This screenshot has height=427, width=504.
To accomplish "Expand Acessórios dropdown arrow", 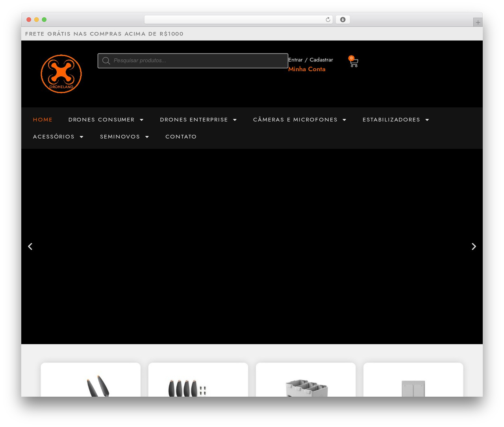I will click(x=82, y=137).
